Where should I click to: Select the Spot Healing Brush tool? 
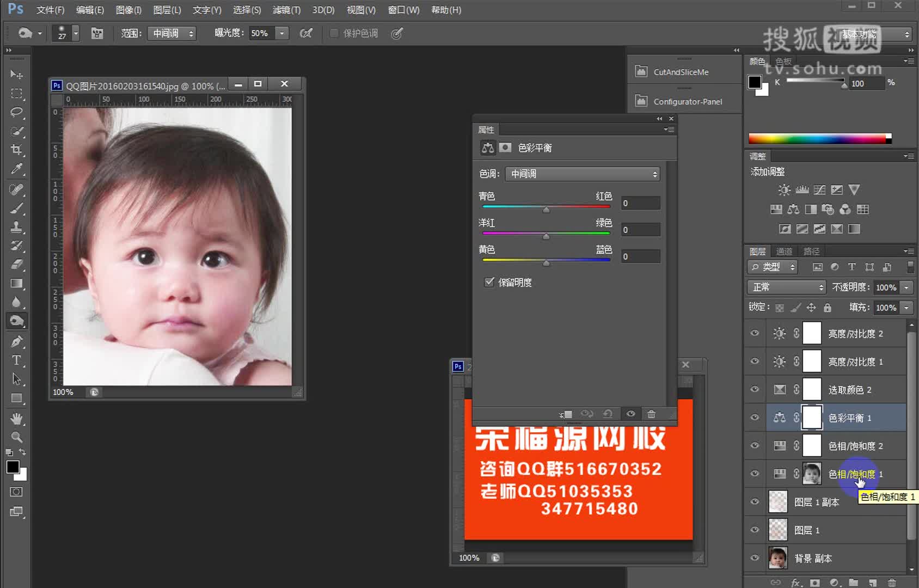tap(16, 189)
